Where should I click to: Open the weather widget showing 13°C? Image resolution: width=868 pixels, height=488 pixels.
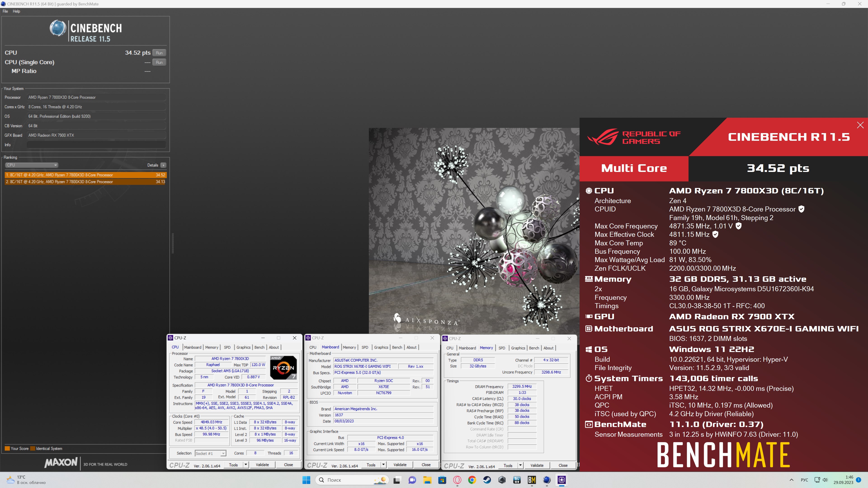pyautogui.click(x=26, y=480)
